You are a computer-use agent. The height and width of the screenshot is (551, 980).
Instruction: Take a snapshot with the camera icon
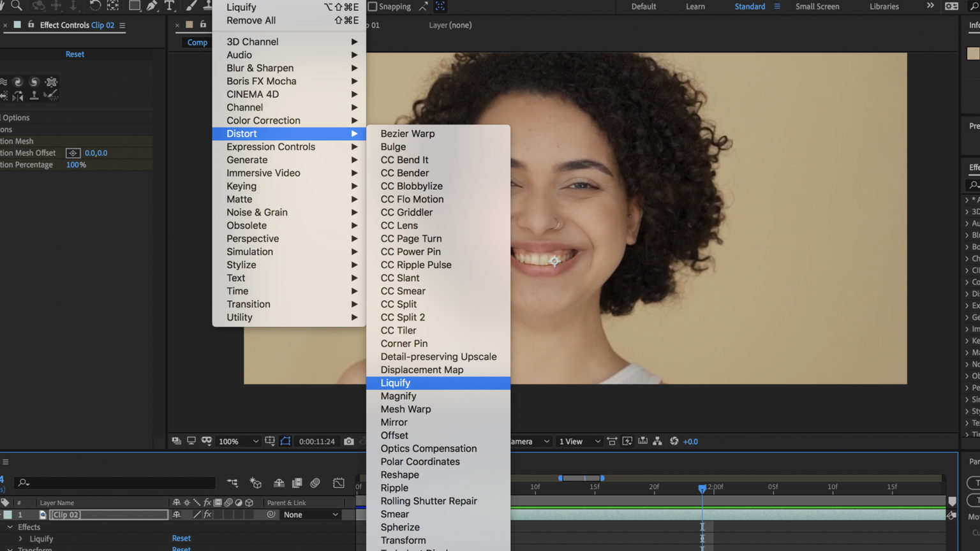(348, 441)
